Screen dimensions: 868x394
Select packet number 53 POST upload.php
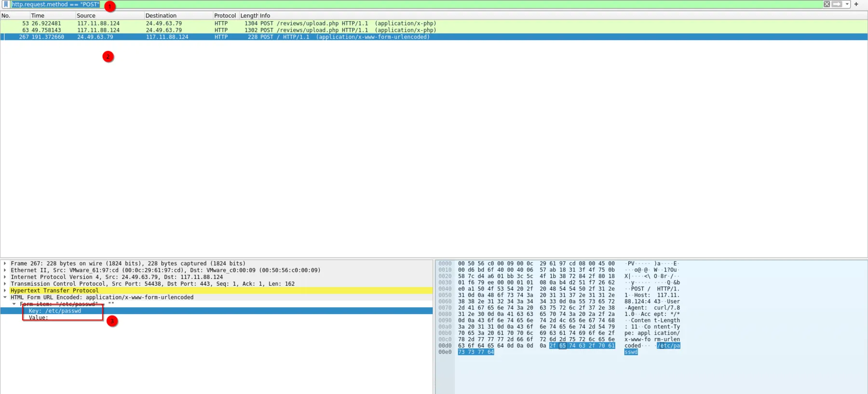(x=434, y=23)
